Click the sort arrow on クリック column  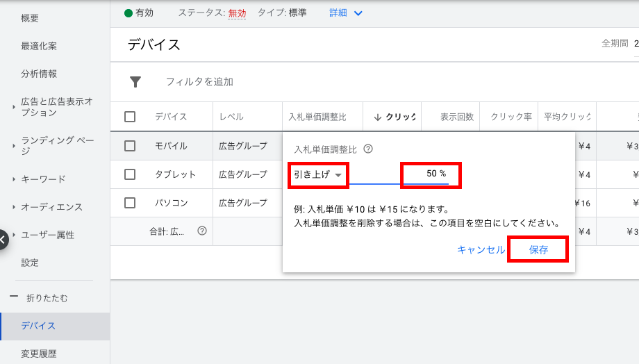click(377, 117)
